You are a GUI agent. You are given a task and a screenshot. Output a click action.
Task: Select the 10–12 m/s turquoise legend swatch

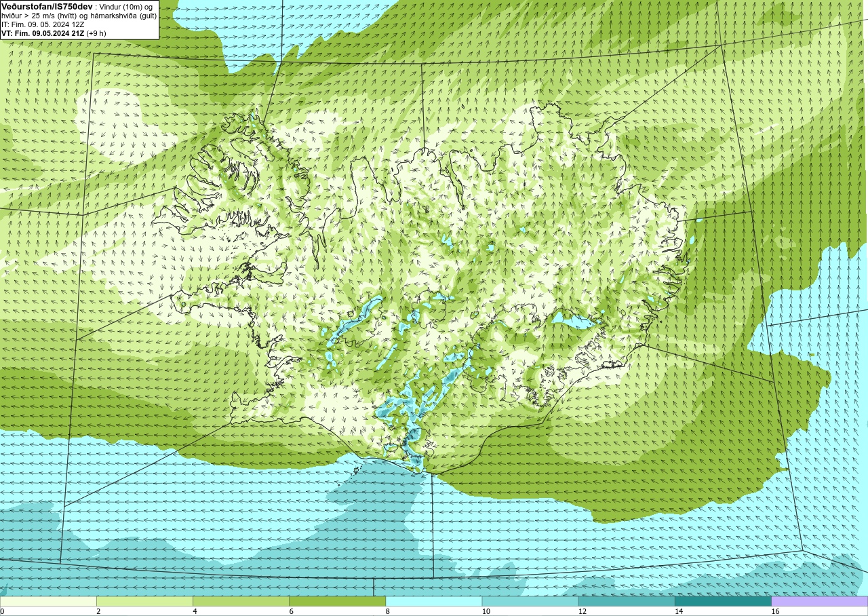[x=530, y=601]
